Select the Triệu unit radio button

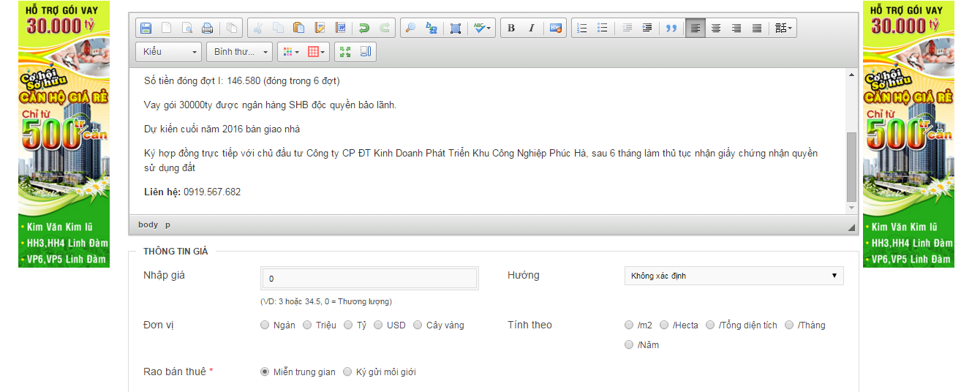307,325
